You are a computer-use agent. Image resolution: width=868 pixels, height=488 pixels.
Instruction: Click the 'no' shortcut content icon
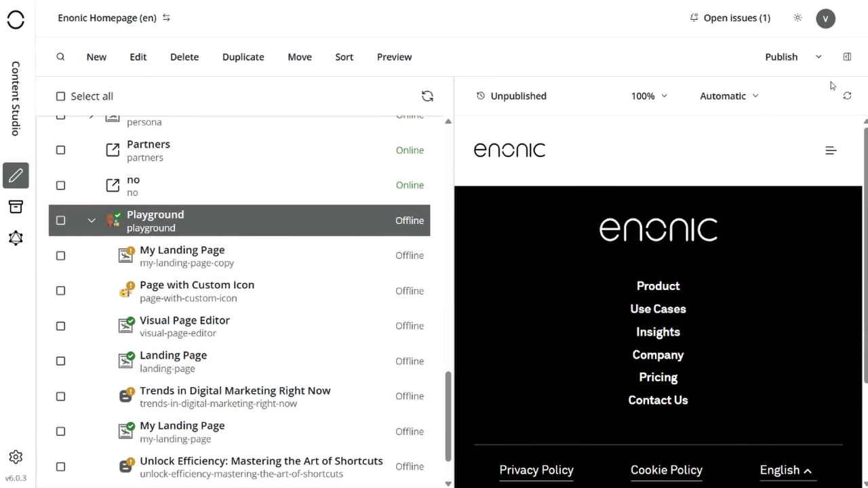(113, 185)
